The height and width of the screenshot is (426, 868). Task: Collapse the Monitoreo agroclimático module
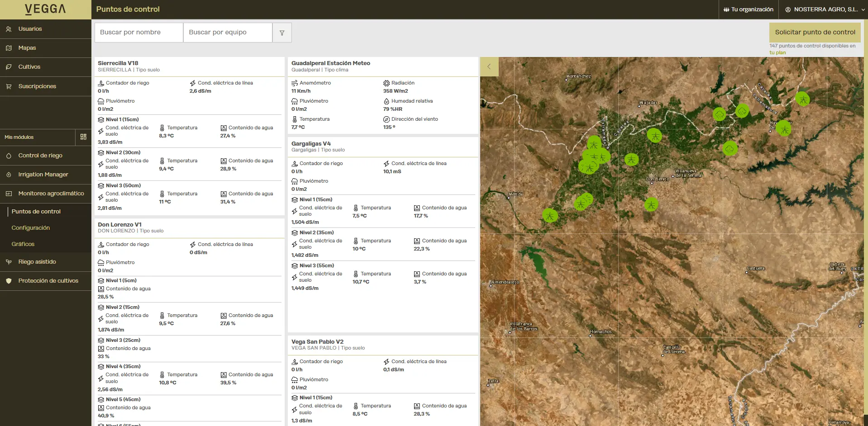(45, 194)
